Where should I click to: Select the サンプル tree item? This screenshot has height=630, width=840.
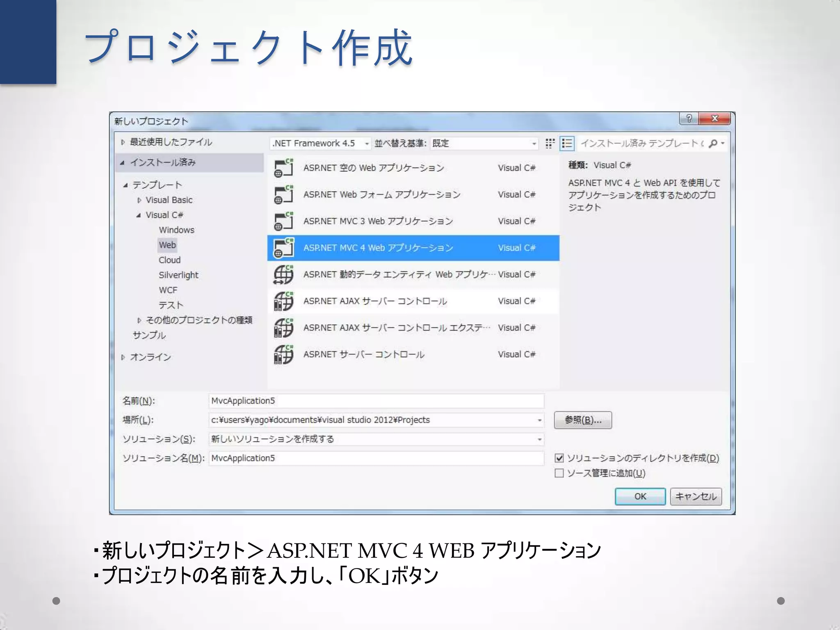(149, 336)
